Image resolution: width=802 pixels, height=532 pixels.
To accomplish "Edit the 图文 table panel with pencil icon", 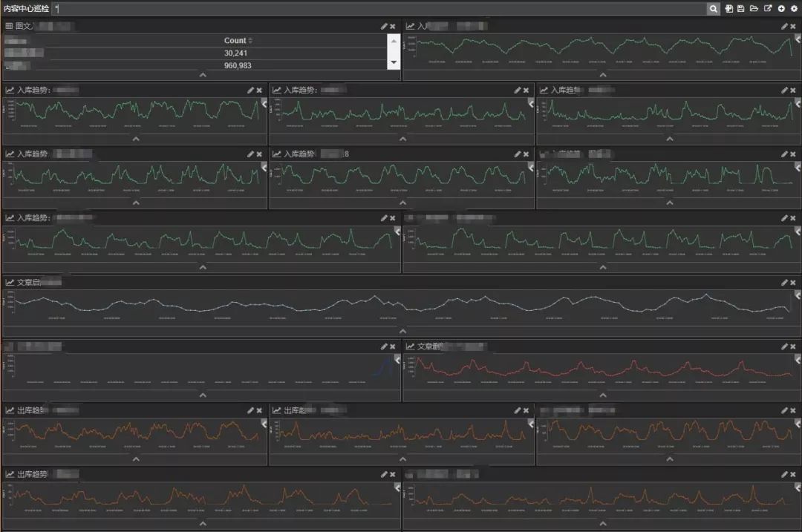I will coord(384,26).
